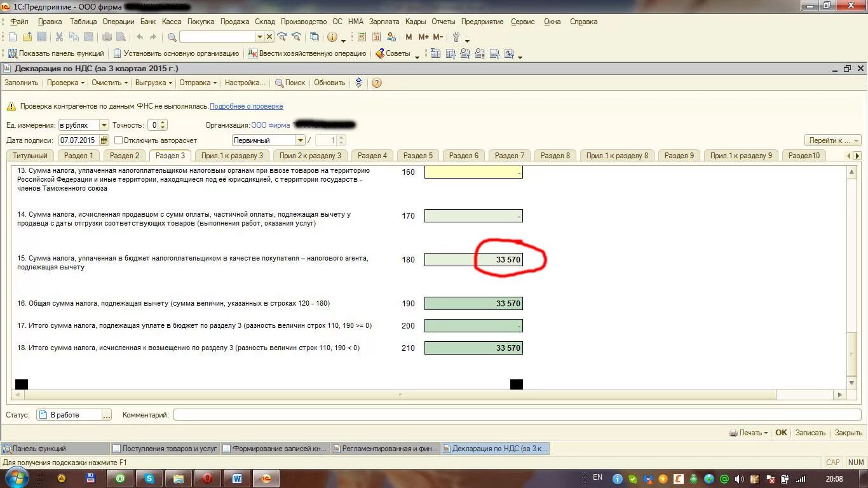Switch to 'Раздел 9' tab
The height and width of the screenshot is (488, 868).
coord(679,156)
